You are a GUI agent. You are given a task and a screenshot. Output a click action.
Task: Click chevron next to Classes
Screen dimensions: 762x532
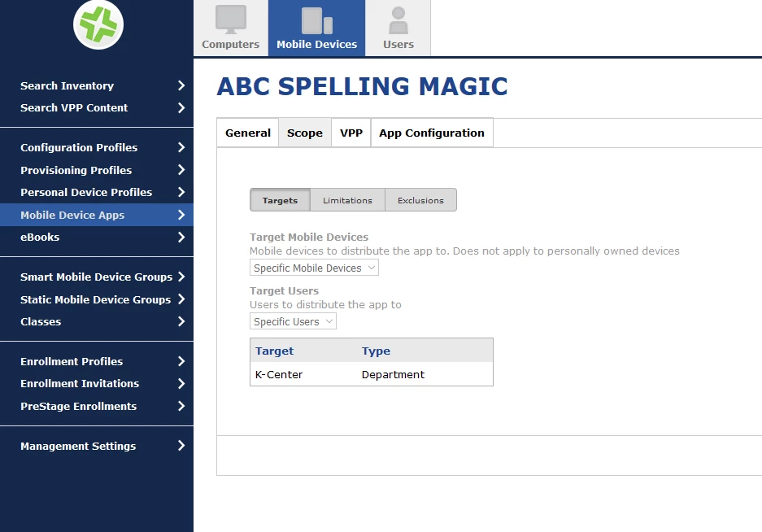(181, 321)
